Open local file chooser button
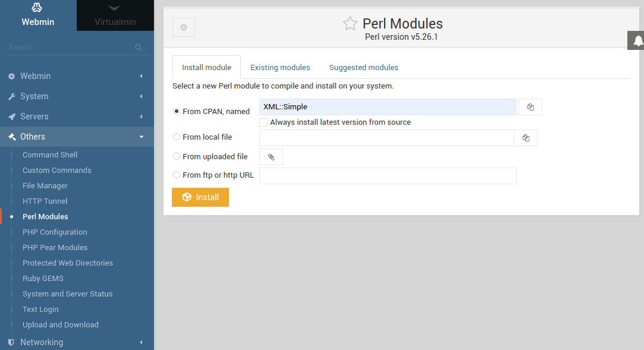Screen dimensions: 644x350 click(x=526, y=138)
